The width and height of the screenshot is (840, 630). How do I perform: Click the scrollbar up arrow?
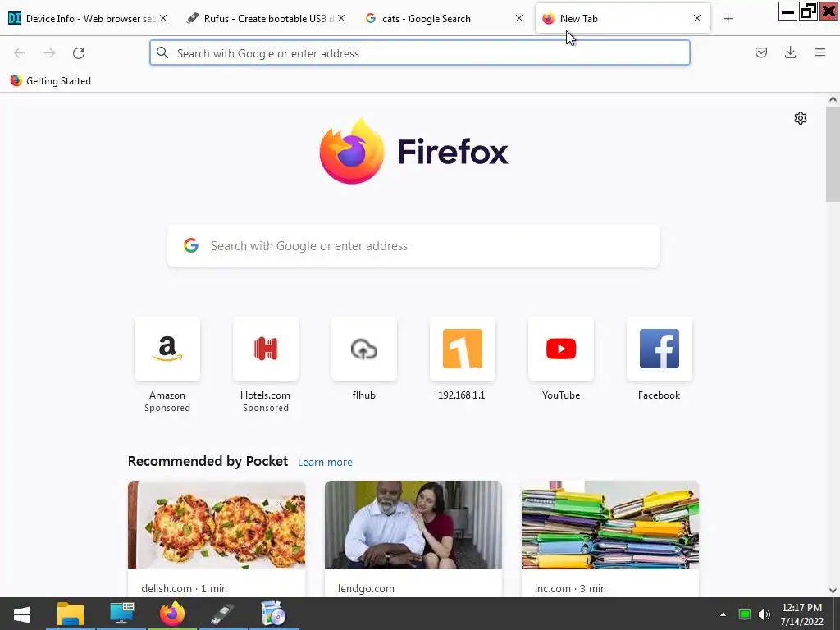coord(833,99)
